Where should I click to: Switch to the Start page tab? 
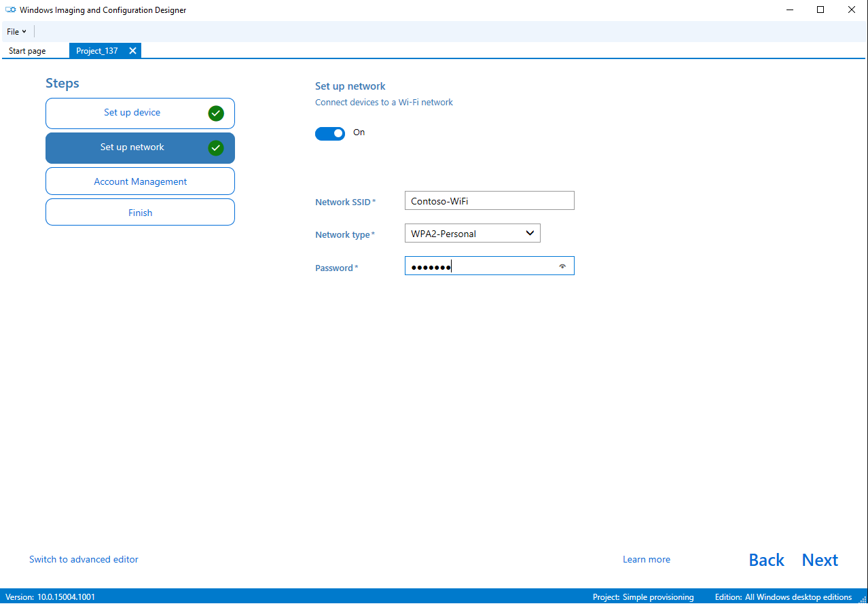pos(26,50)
